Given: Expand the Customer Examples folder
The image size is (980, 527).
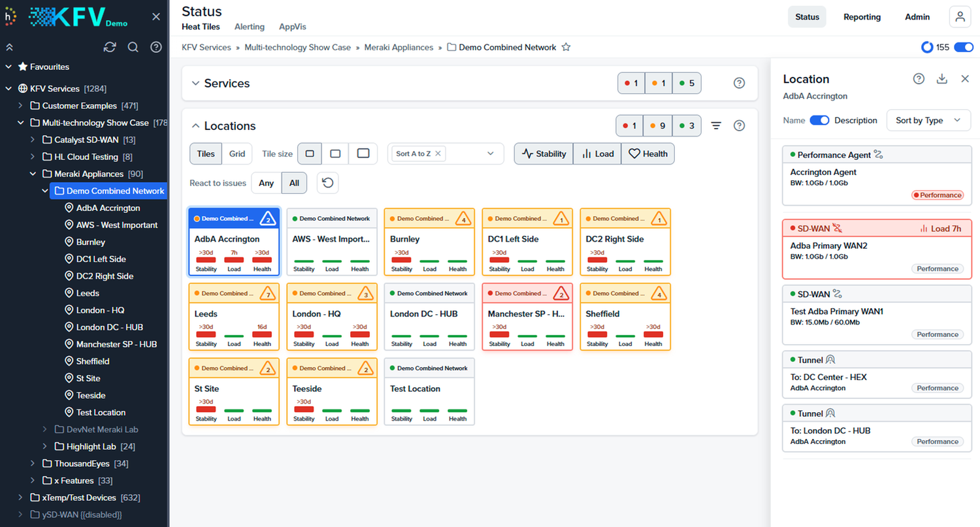Looking at the screenshot, I should (x=21, y=105).
